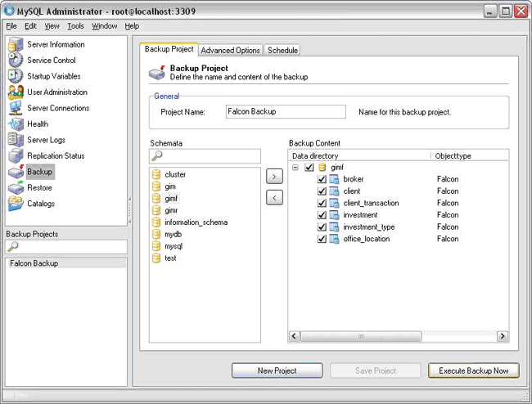Click the gim schema database icon
This screenshot has width=532, height=404.
[x=156, y=186]
